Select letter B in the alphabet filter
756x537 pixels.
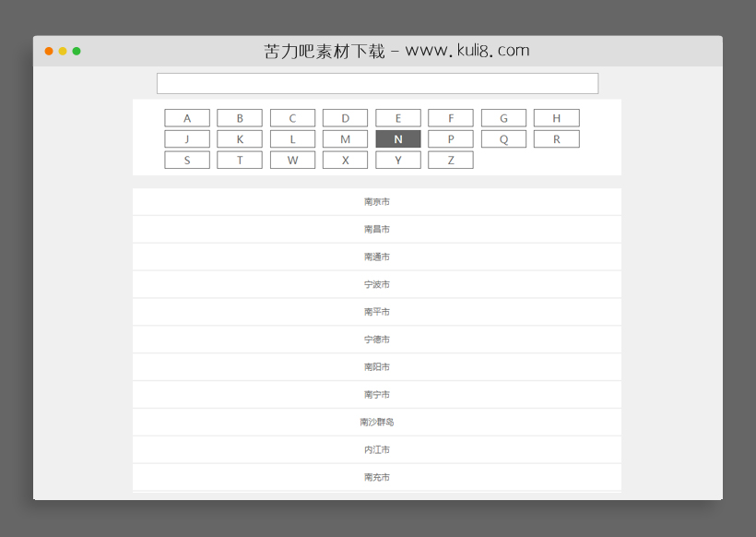(x=240, y=117)
